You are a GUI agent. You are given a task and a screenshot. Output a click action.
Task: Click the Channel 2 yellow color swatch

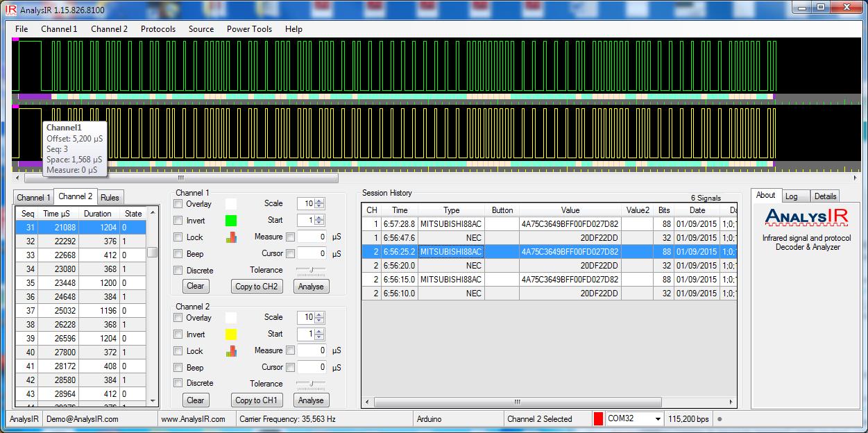click(x=231, y=334)
